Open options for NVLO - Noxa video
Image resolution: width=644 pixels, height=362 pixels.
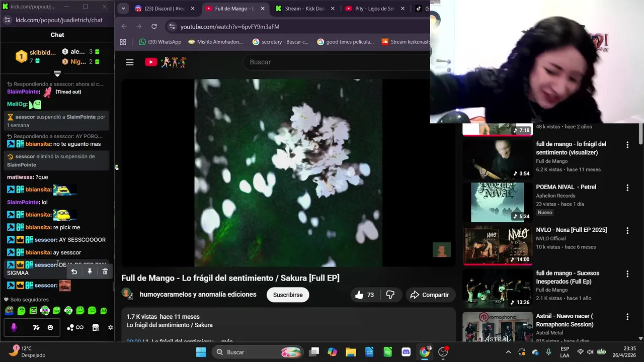(627, 231)
